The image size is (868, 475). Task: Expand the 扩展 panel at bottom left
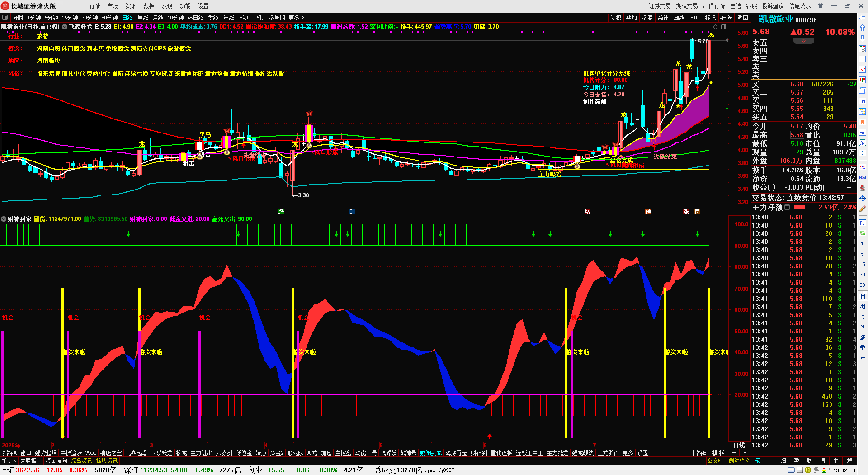tap(9, 461)
